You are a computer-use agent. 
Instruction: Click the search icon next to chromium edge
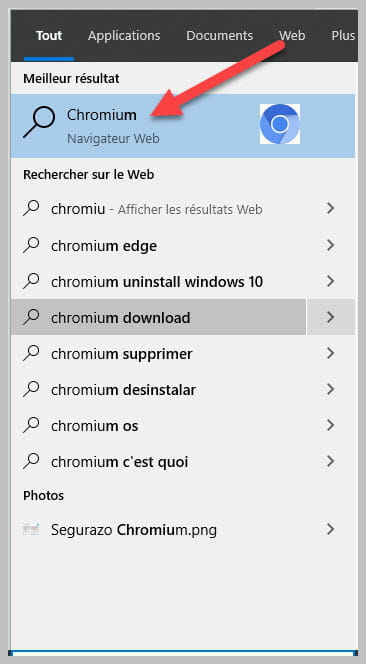tap(31, 245)
